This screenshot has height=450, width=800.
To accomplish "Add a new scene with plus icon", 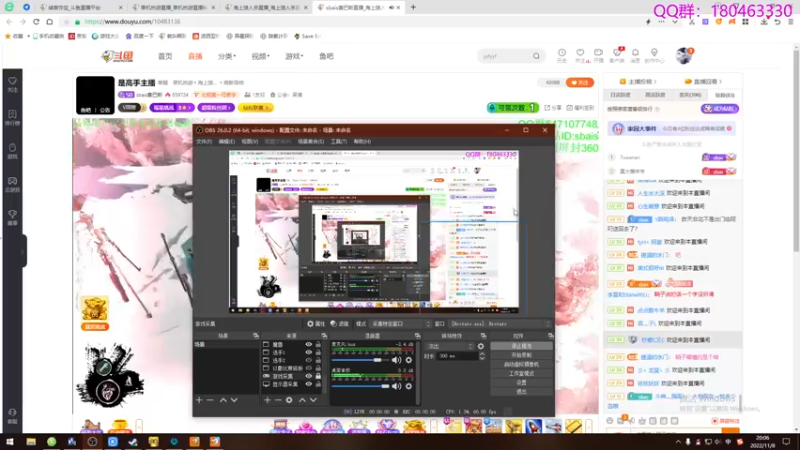I will [x=199, y=400].
